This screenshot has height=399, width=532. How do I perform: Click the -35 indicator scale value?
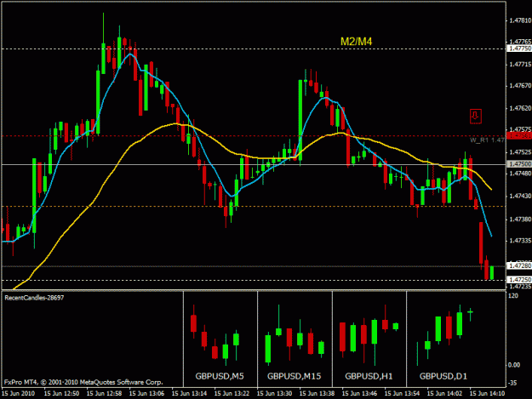[x=512, y=383]
